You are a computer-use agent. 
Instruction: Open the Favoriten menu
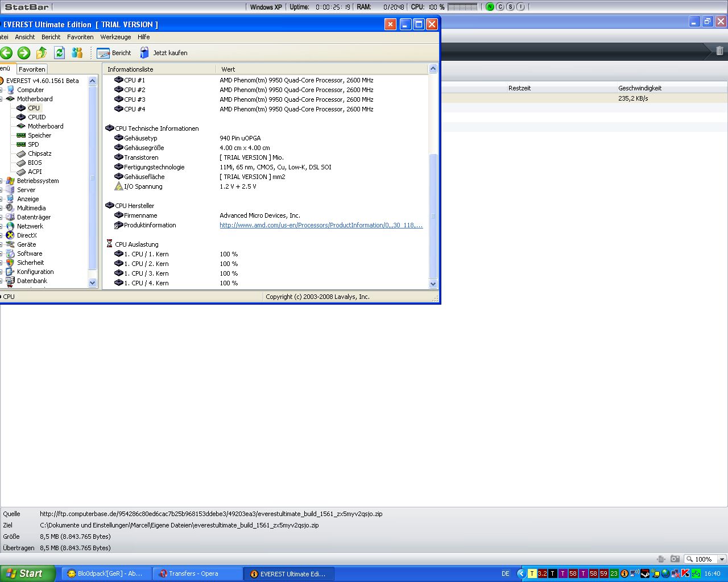(80, 37)
